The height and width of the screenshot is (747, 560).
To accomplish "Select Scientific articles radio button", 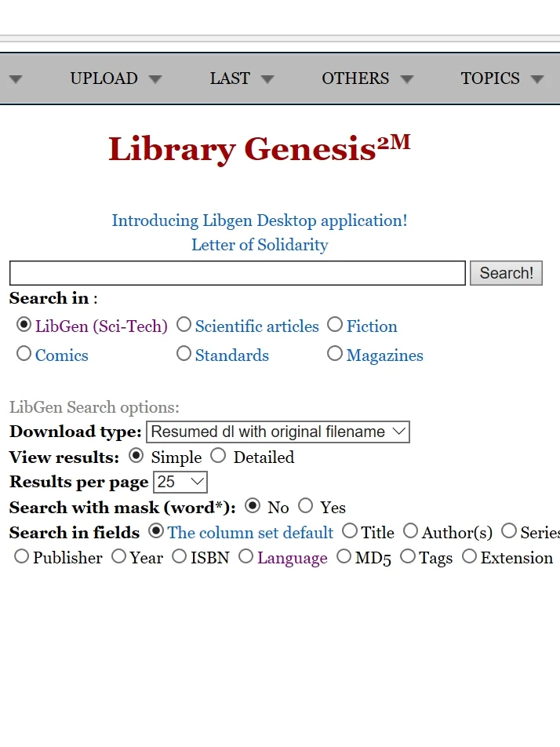I will (184, 325).
